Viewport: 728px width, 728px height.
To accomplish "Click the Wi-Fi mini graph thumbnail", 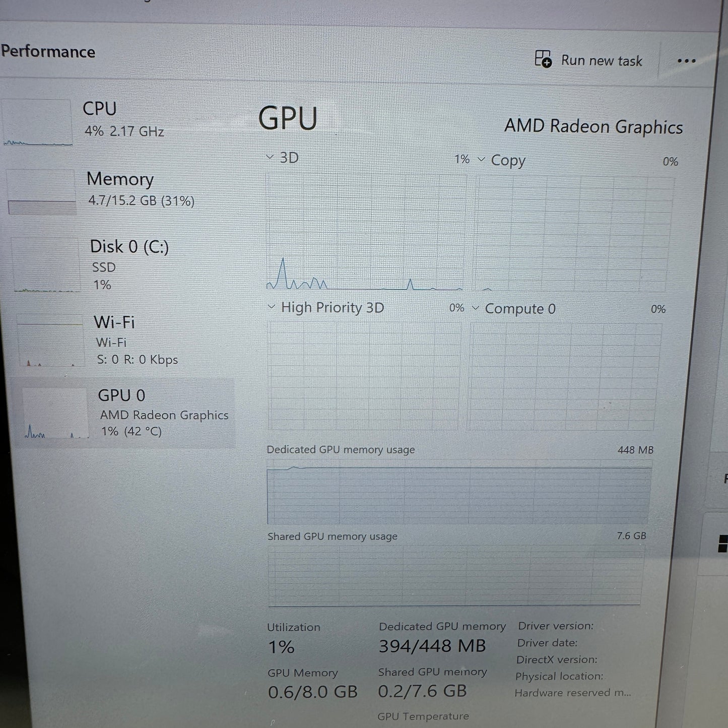I will (50, 340).
